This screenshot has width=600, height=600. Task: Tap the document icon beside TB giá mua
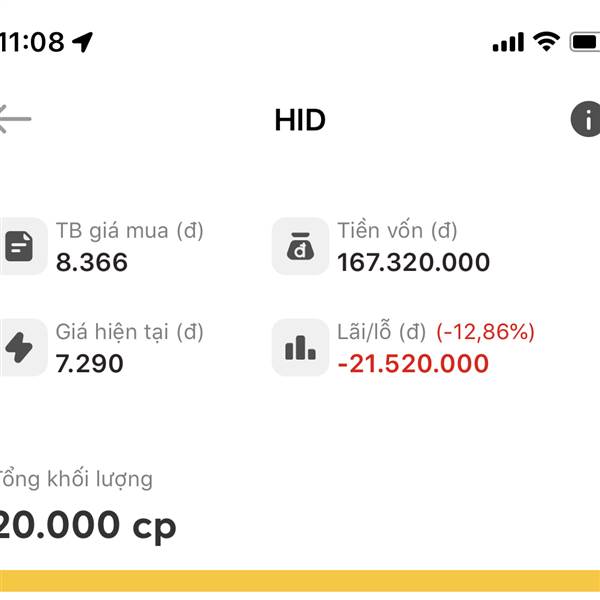click(19, 246)
